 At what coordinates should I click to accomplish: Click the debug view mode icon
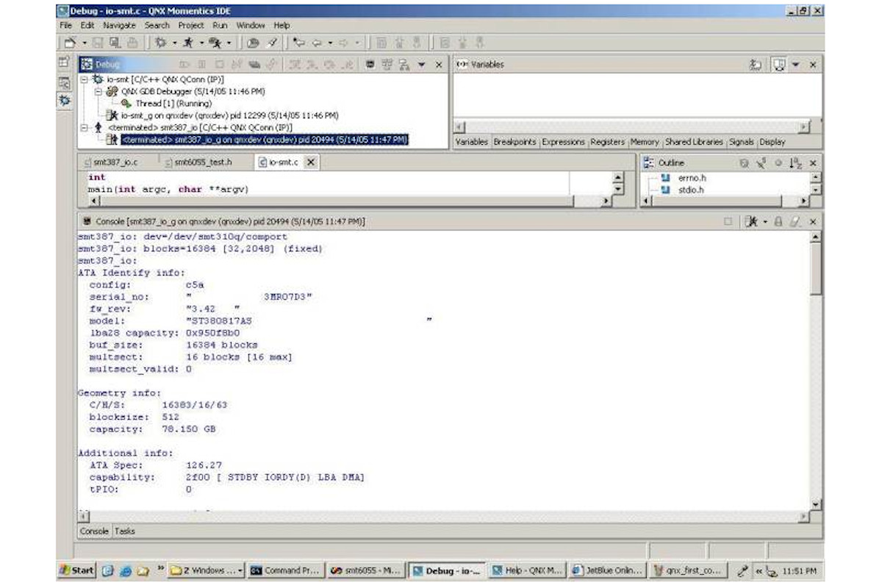(x=370, y=65)
